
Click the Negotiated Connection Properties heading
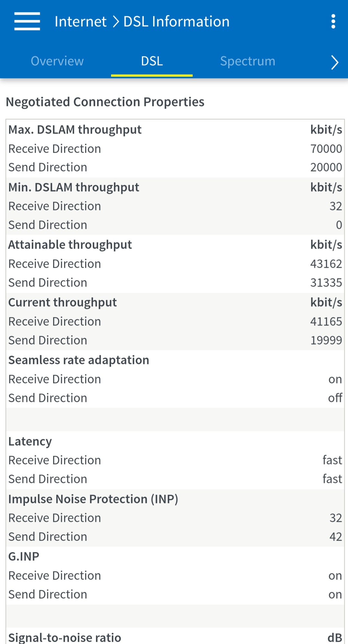coord(105,102)
